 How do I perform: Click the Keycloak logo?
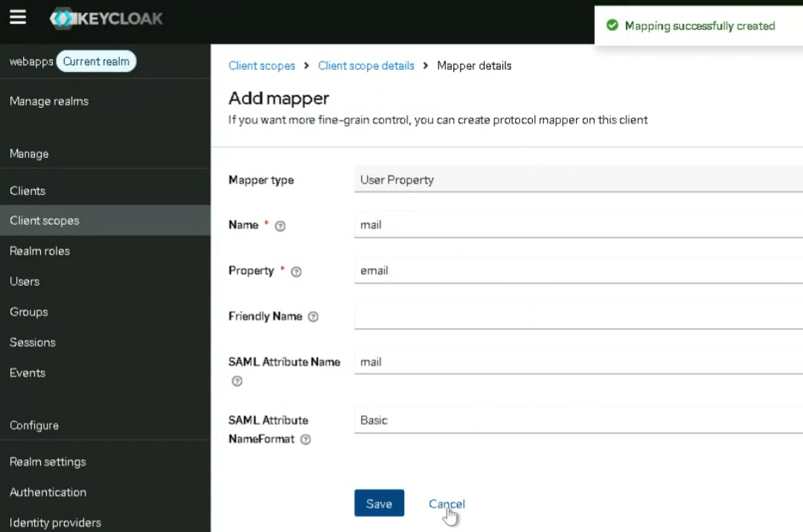[106, 19]
